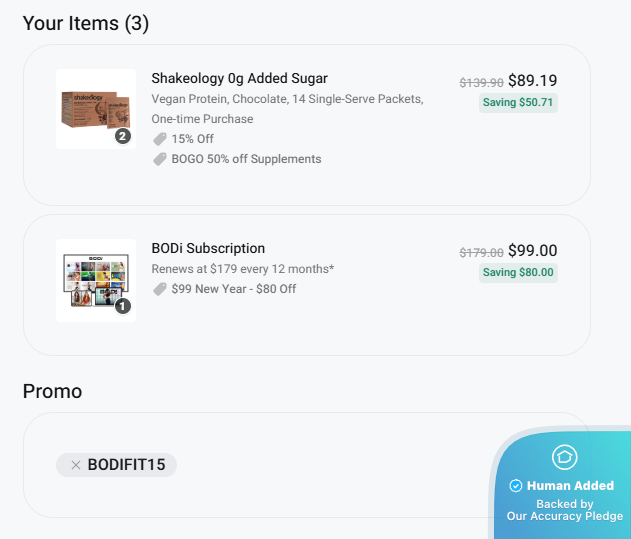
Task: Click the Saving $50.71 badge
Action: [518, 103]
